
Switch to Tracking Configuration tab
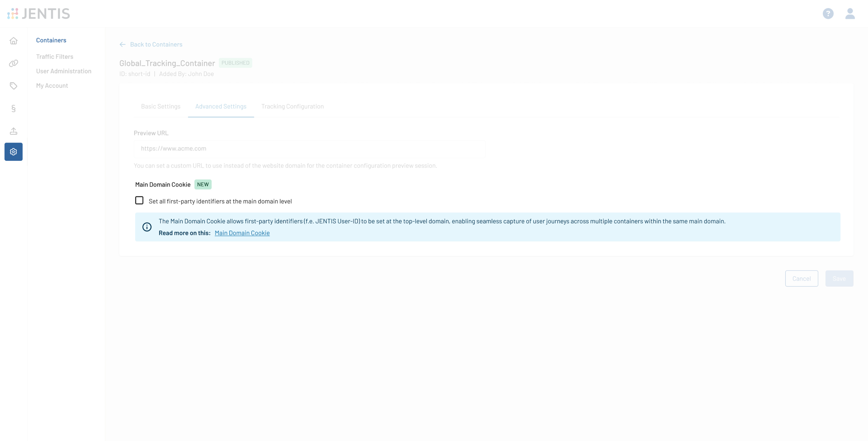click(x=292, y=107)
